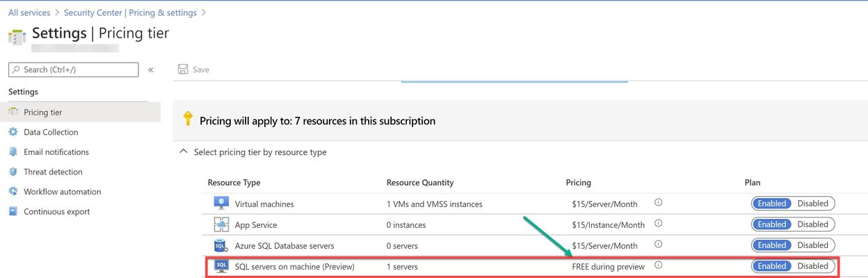Click the Plan column header
Screen dimensions: 868x278
click(x=753, y=183)
